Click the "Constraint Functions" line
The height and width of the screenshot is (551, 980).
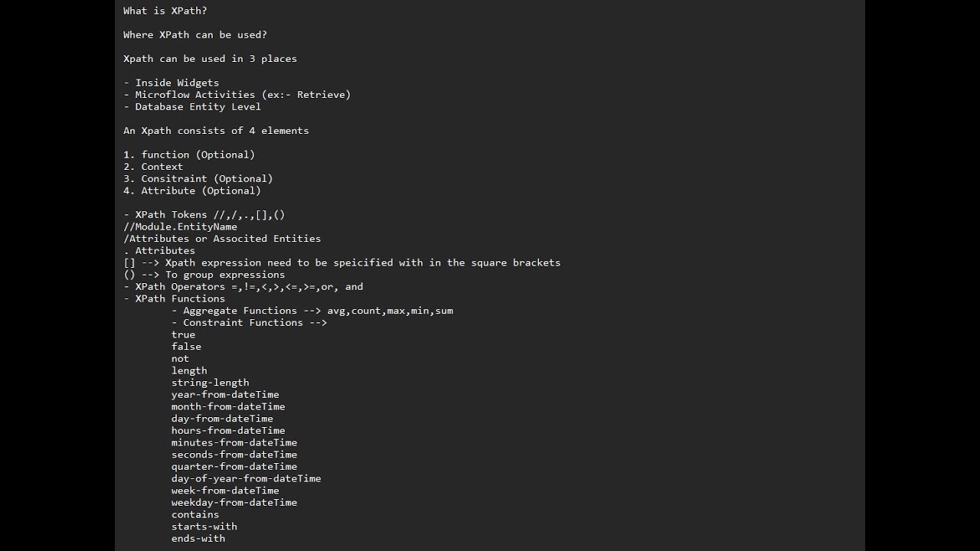(x=250, y=323)
